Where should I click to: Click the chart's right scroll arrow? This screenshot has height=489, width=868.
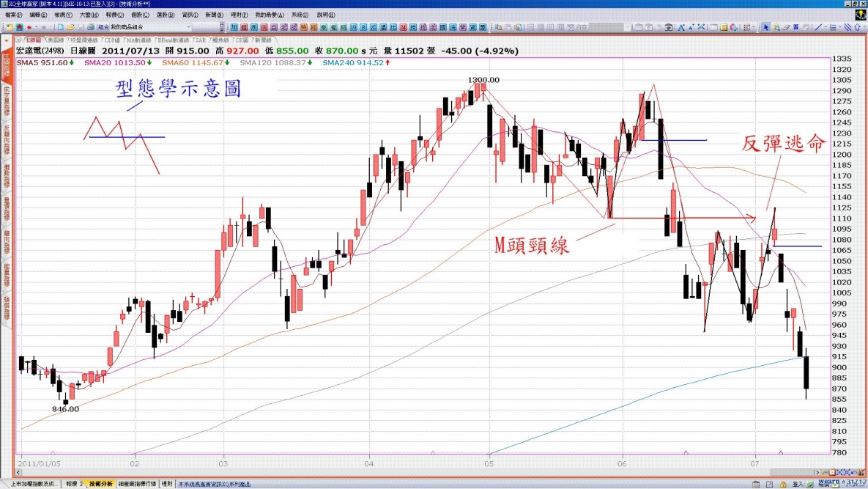point(817,472)
